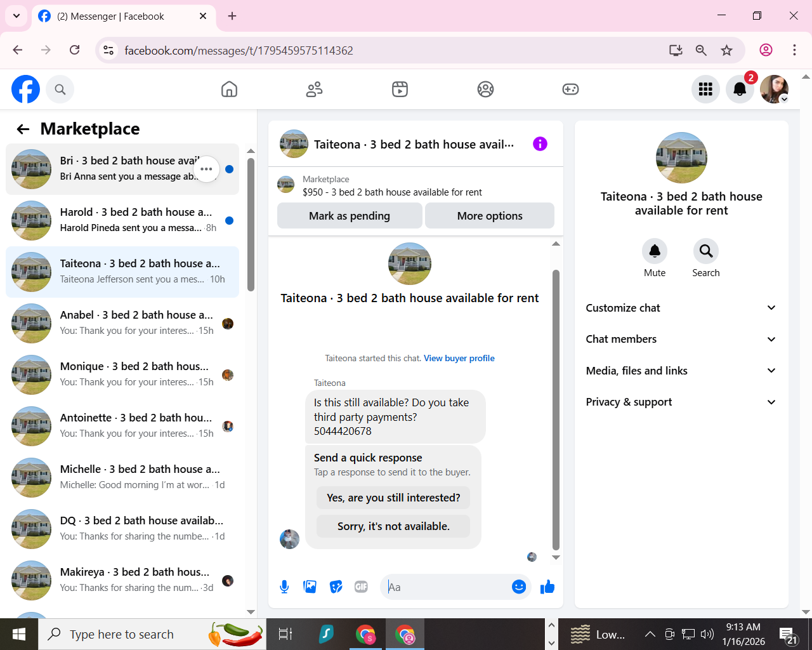
Task: Show hidden system tray icons chevron
Action: (650, 634)
